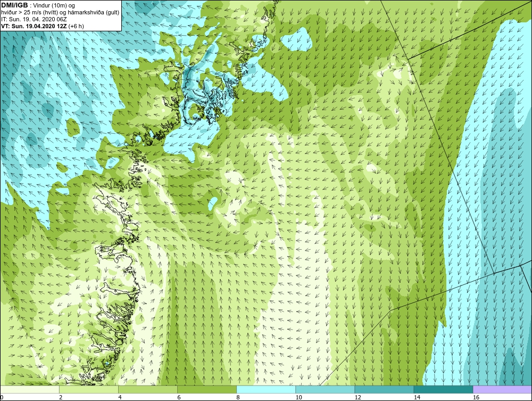Click the legend label '16'
Screen dimensions: 532x401
click(476, 398)
